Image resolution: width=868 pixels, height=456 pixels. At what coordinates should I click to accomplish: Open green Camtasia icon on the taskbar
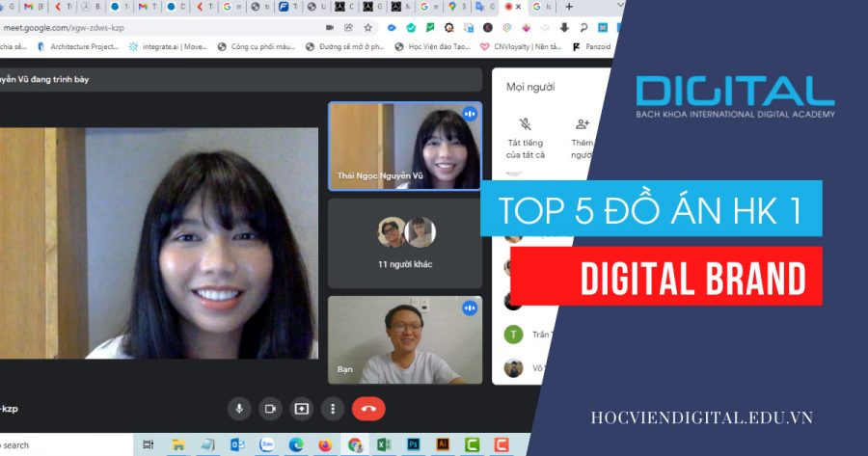[x=473, y=445]
